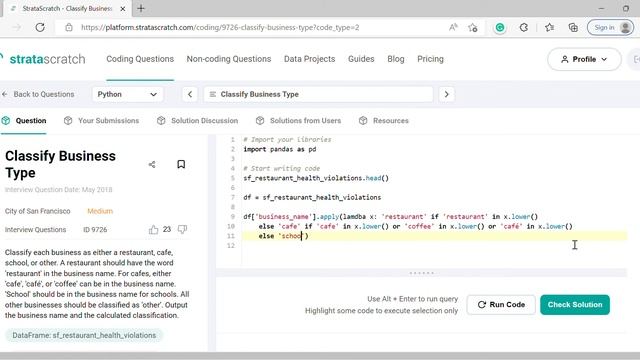The height and width of the screenshot is (360, 640).
Task: Click the 'school' string in line 11
Action: tap(291, 236)
